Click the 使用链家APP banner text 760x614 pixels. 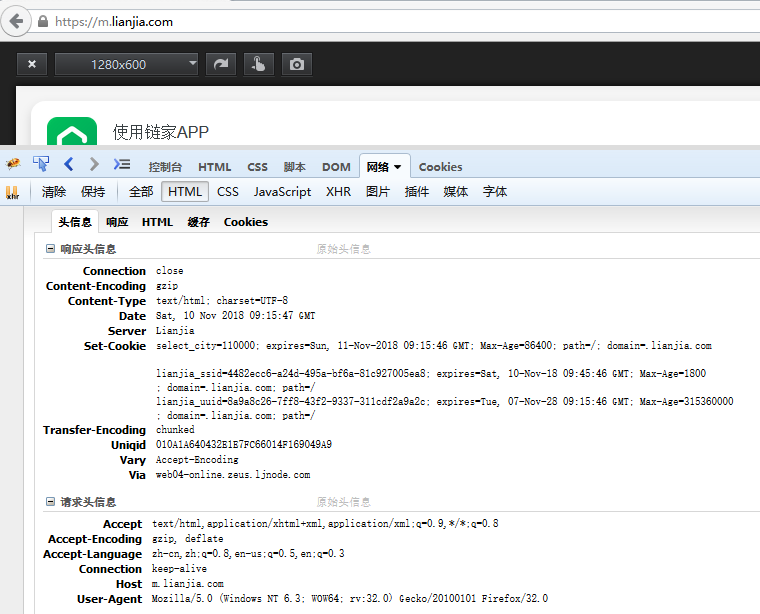click(161, 132)
